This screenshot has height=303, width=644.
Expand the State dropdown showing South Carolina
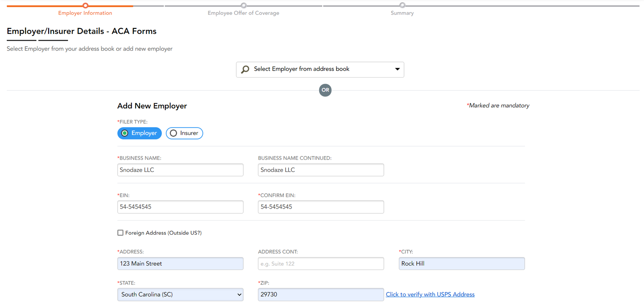180,295
